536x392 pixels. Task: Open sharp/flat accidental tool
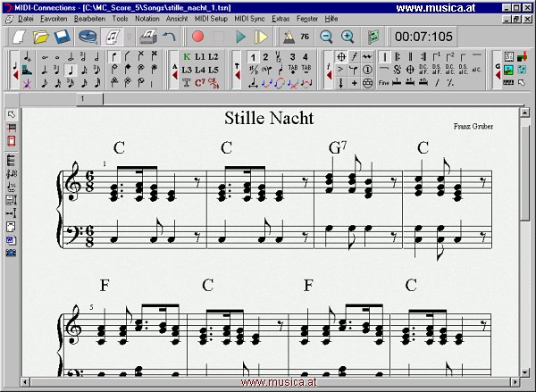[x=254, y=70]
